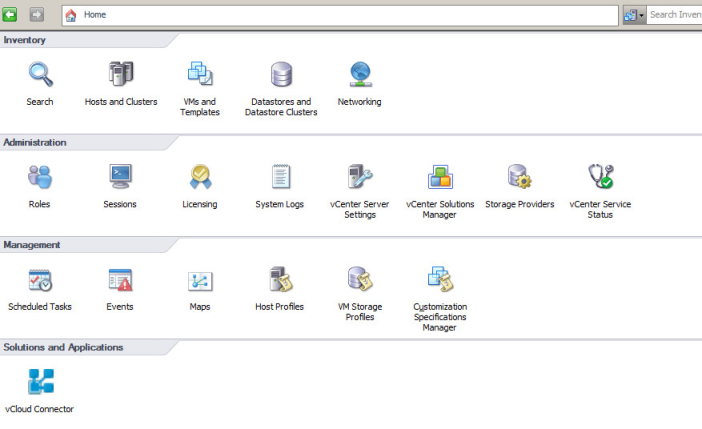Click the Home navigation bar field
Image resolution: width=702 pixels, height=429 pixels.
(x=340, y=15)
